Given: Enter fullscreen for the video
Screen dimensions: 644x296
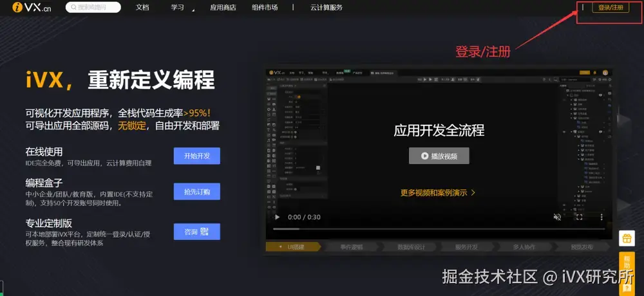Looking at the screenshot, I should tap(580, 217).
